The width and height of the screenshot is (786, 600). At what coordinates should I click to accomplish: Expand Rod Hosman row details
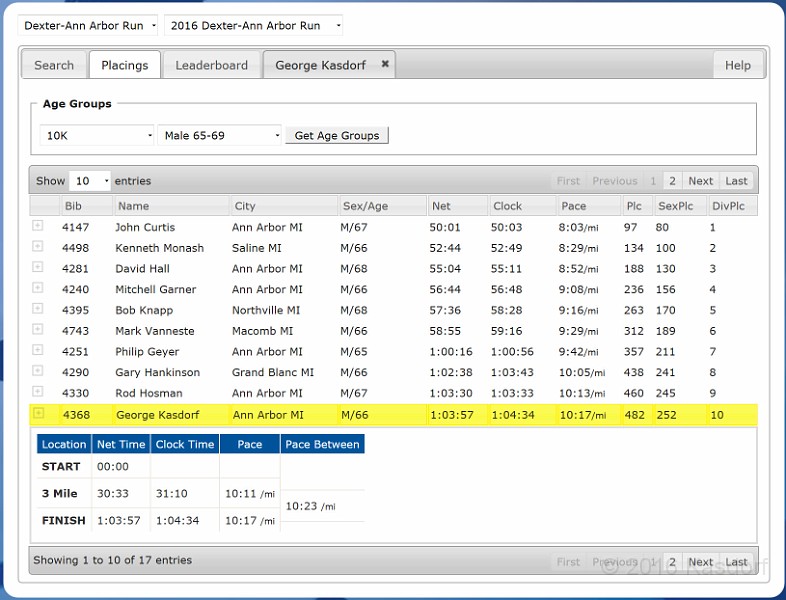(38, 392)
